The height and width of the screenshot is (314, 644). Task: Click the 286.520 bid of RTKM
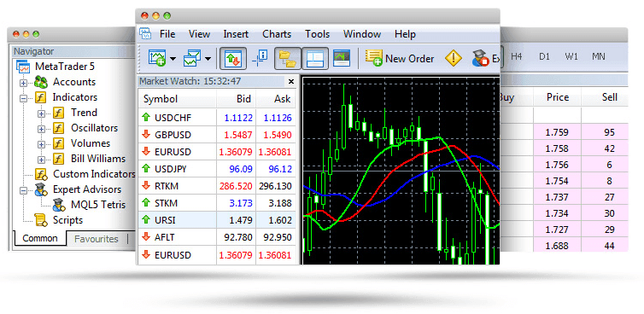click(x=236, y=186)
